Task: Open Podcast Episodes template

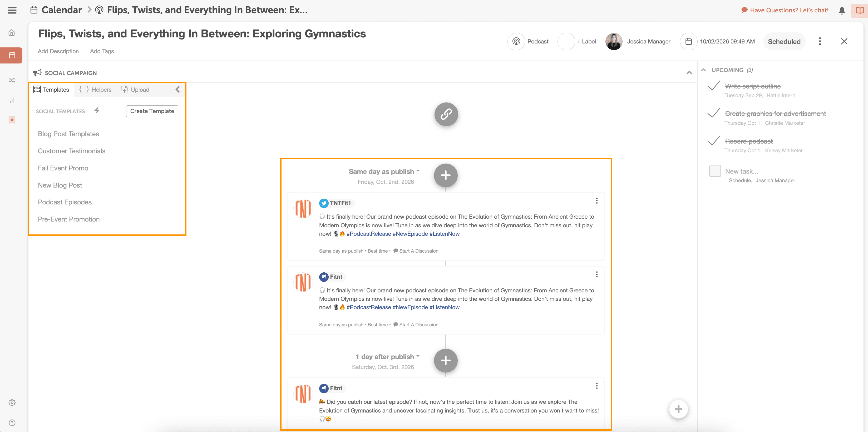Action: pyautogui.click(x=65, y=202)
